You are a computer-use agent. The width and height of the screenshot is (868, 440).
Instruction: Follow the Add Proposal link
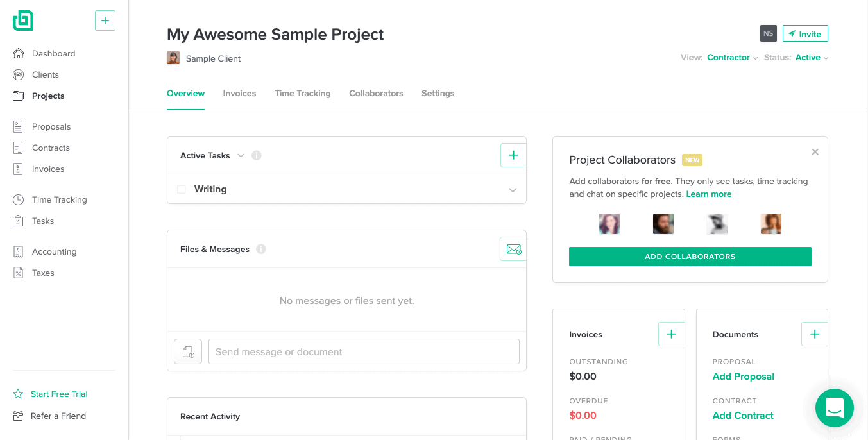coord(744,377)
